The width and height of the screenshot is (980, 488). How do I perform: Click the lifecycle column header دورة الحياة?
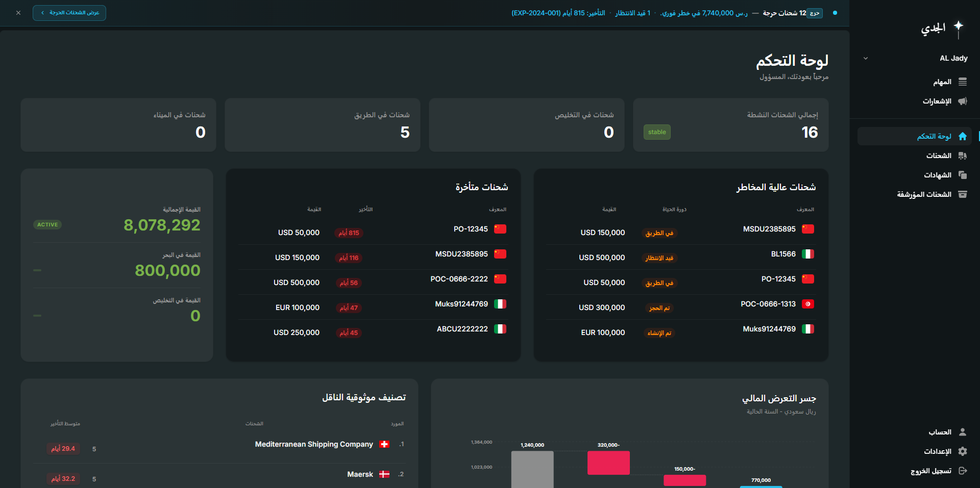tap(674, 210)
